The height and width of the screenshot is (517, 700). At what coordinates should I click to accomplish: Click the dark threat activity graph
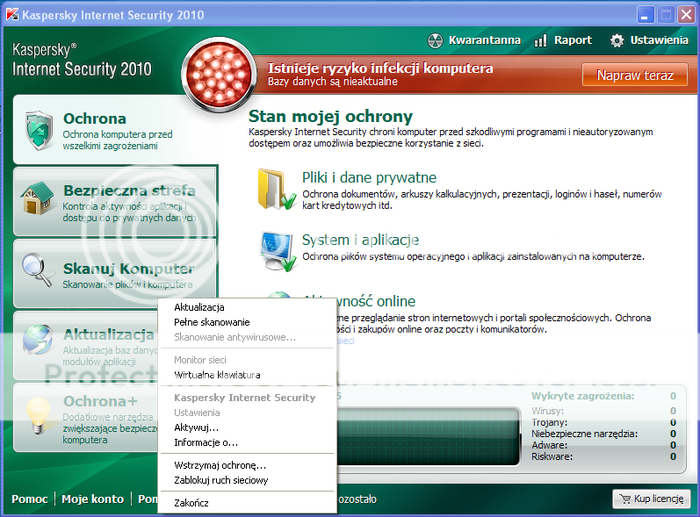point(429,437)
